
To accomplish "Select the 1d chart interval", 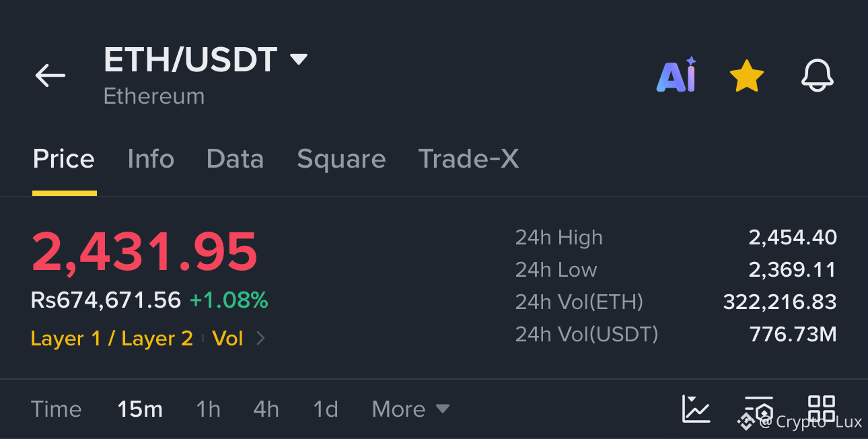I will (x=326, y=409).
